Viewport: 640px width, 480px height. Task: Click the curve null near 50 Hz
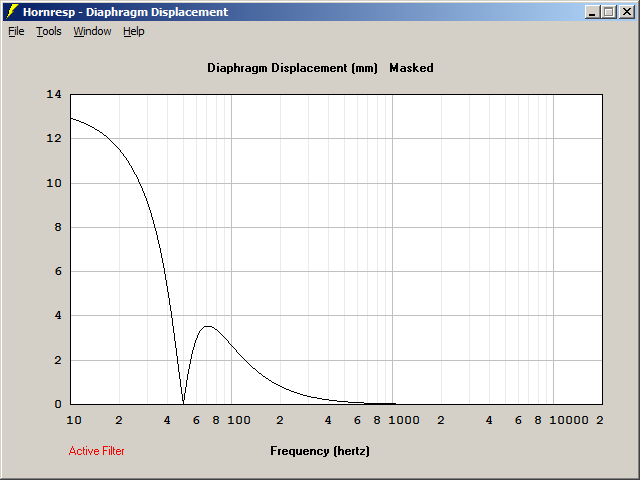click(x=183, y=402)
